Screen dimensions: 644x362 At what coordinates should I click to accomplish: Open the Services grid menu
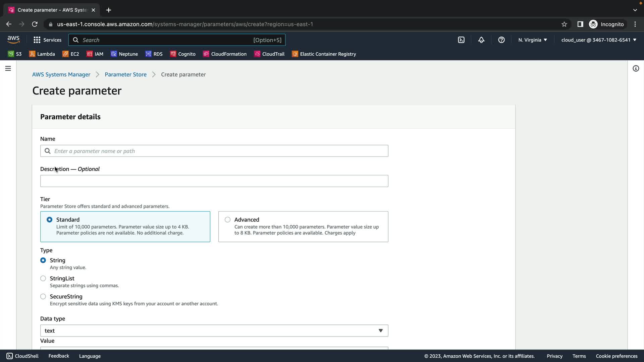click(x=47, y=40)
